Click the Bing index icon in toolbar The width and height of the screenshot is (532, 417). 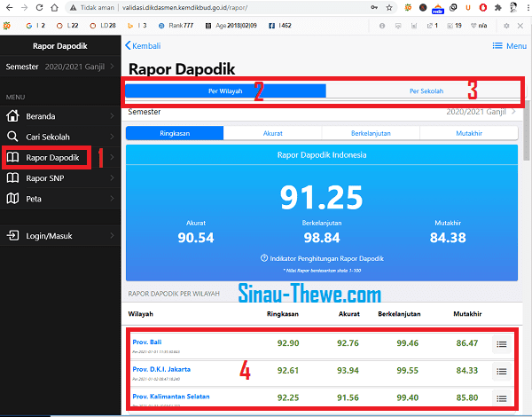pos(130,26)
